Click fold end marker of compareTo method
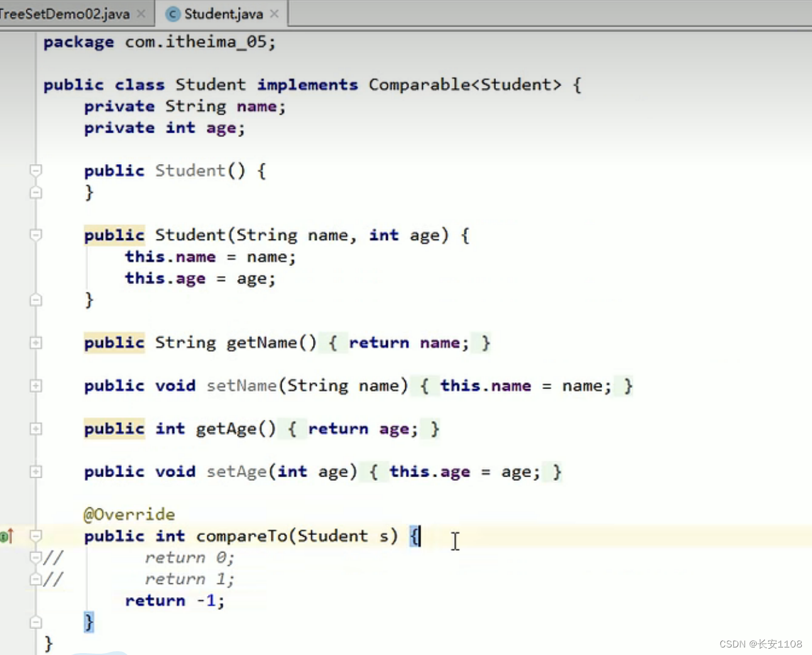The image size is (812, 655). [36, 622]
